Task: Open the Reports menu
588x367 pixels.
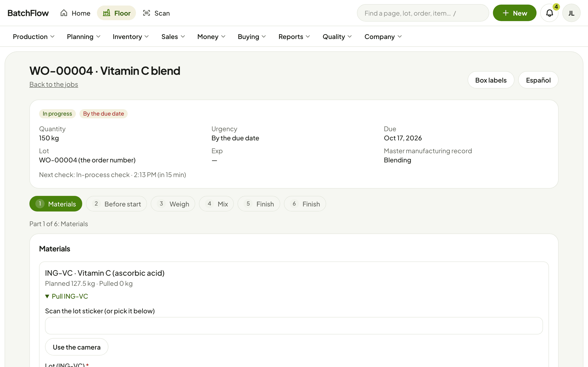Action: (294, 37)
